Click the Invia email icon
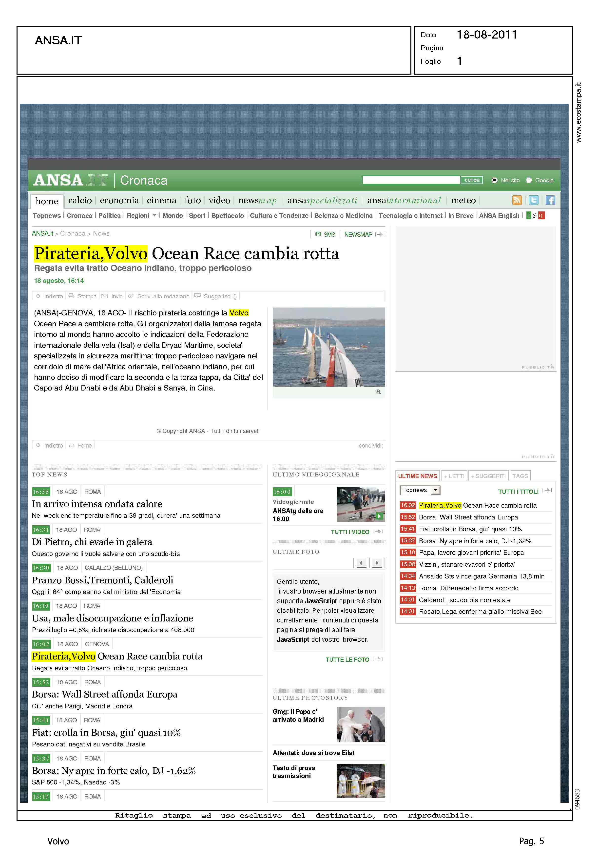This screenshot has width=616, height=865. (105, 296)
